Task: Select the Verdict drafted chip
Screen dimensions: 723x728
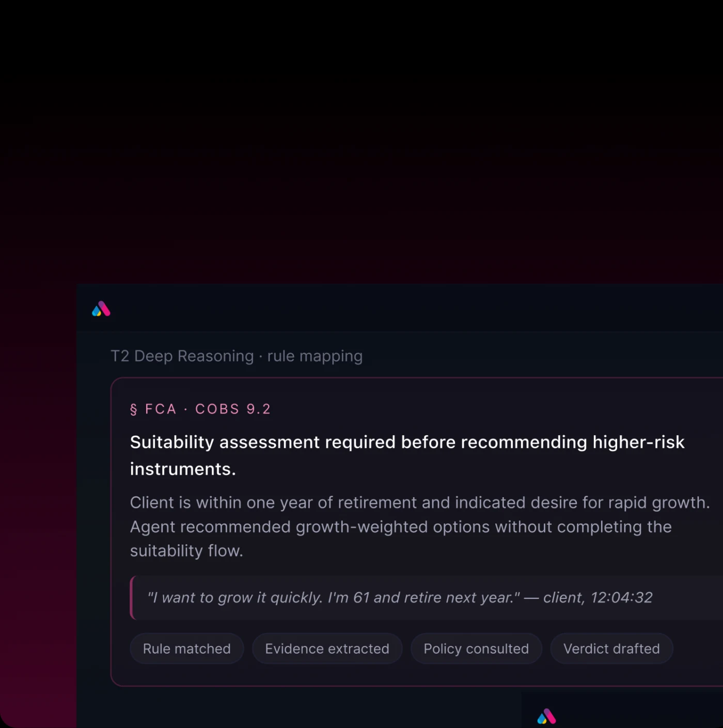Action: (611, 648)
